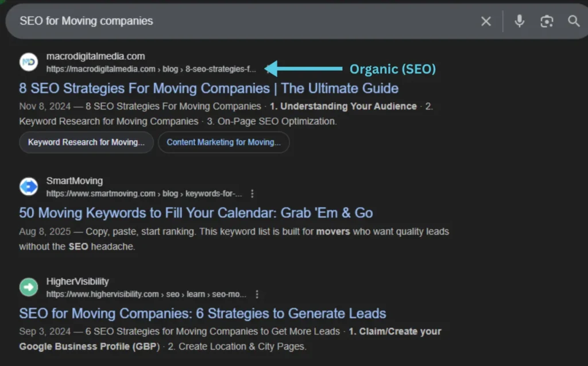Viewport: 588px width, 366px height.
Task: Select the "Content Marketing for Moving..." chip
Action: coord(223,142)
